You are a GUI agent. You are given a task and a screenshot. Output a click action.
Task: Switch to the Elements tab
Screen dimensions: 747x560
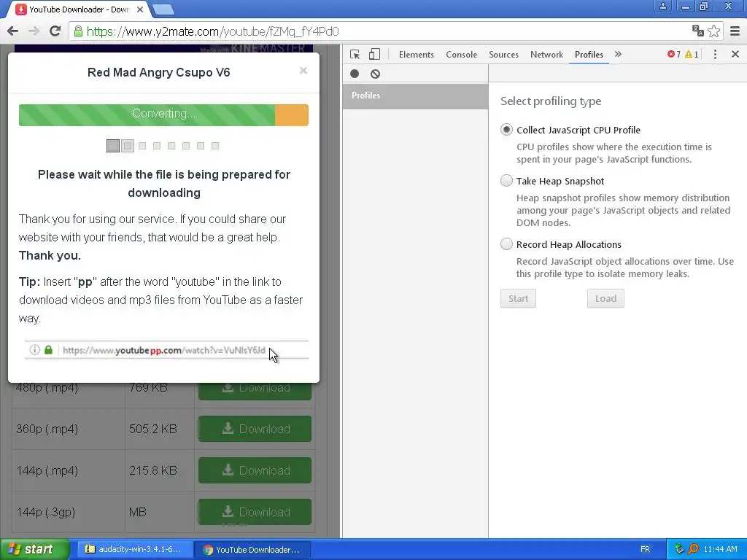[417, 54]
